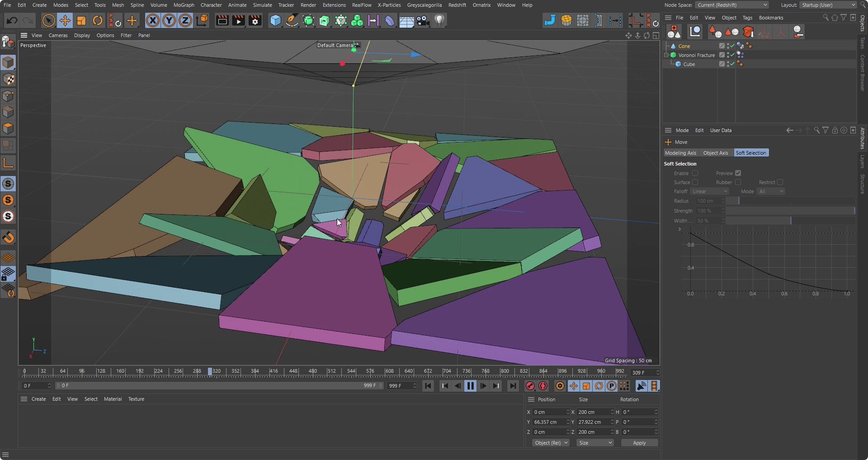The width and height of the screenshot is (868, 460).
Task: Click the Position Y input field
Action: (x=549, y=422)
